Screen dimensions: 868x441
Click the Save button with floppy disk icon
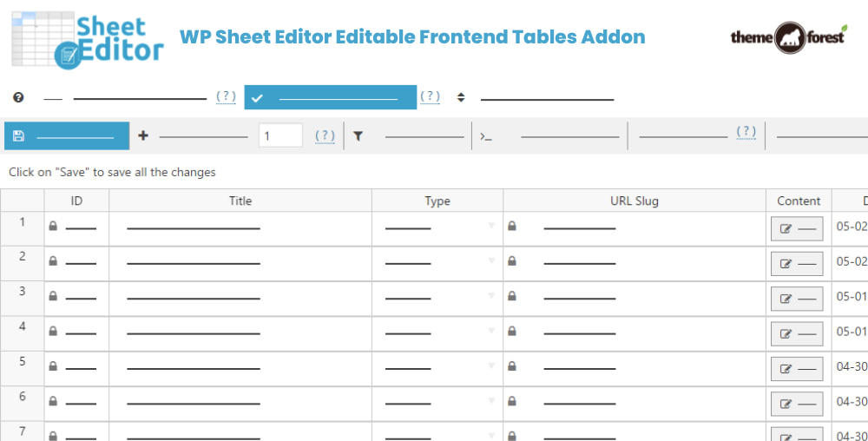[66, 136]
